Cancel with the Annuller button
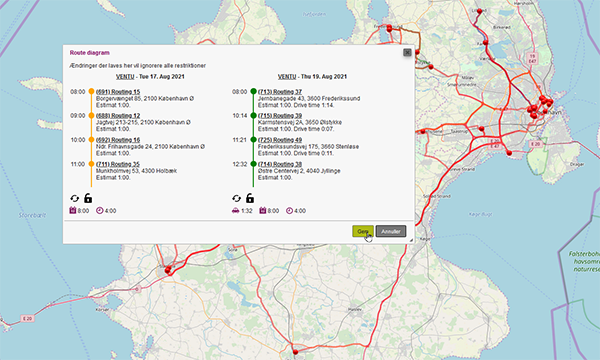 pyautogui.click(x=391, y=231)
